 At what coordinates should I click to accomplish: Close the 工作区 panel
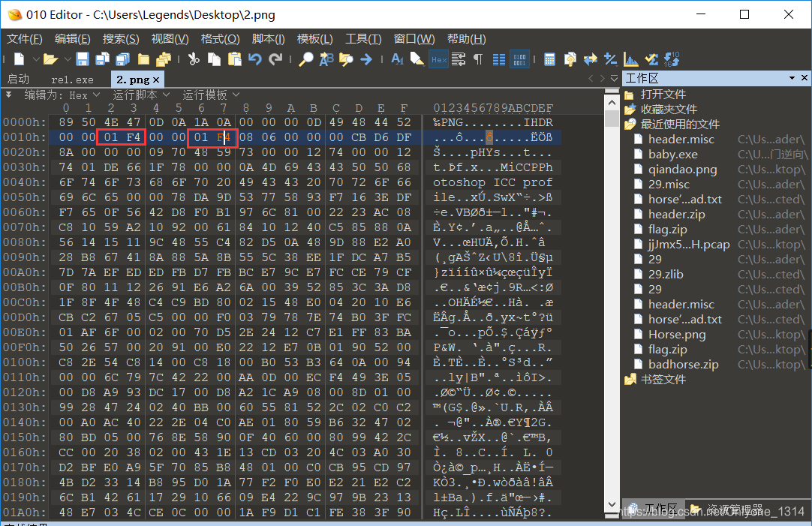click(804, 77)
